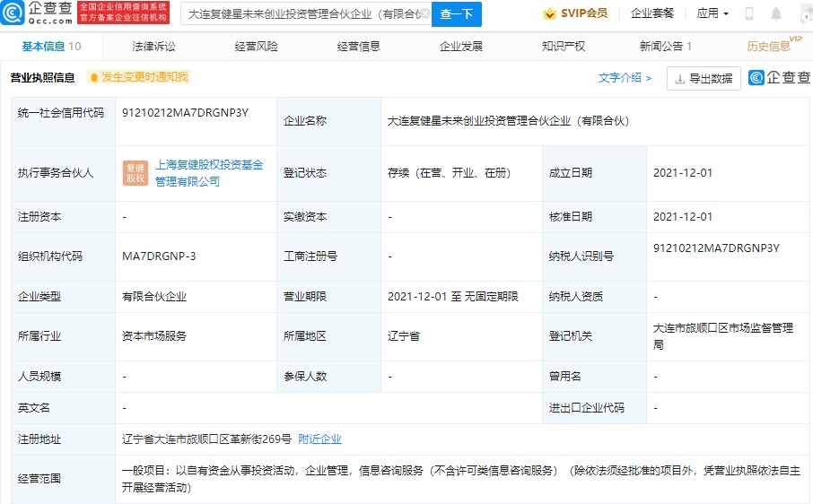
Task: Click the Qcc.com logo icon
Action: [x=13, y=13]
